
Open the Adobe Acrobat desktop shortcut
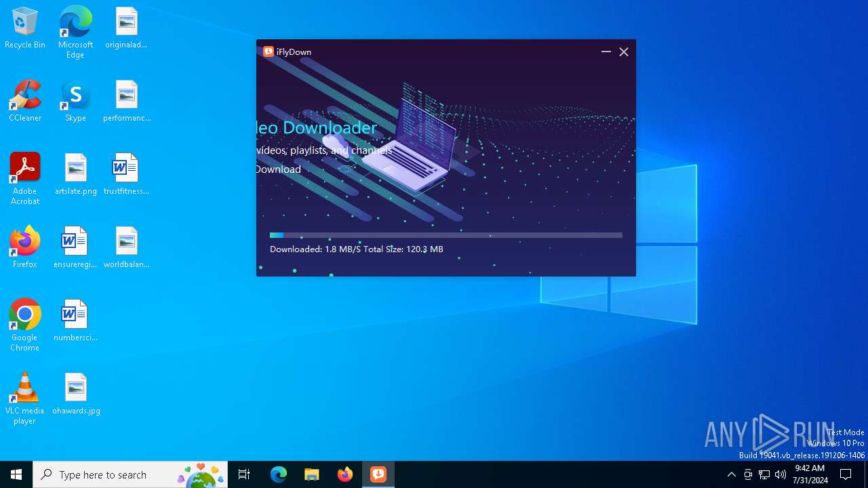25,179
